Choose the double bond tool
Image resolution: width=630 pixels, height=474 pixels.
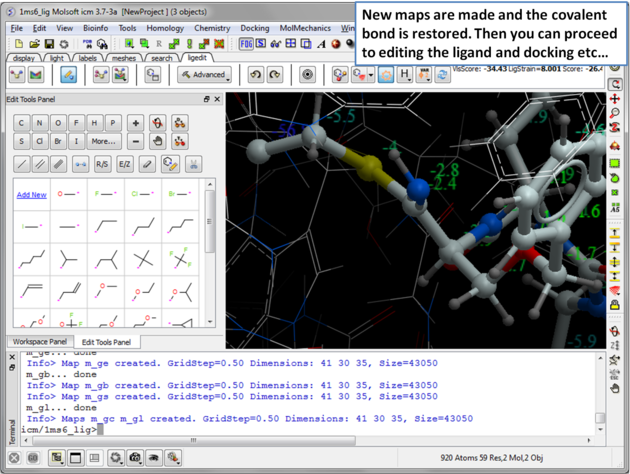[40, 164]
